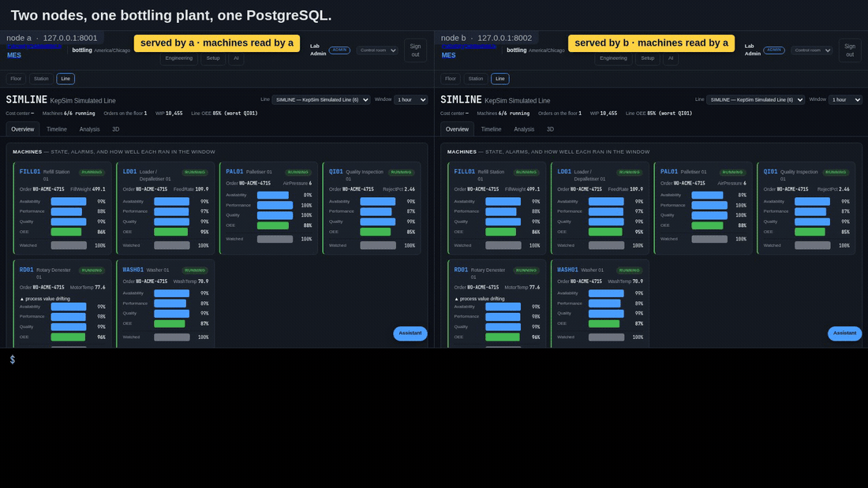Open Setup in node b pane

[x=648, y=58]
